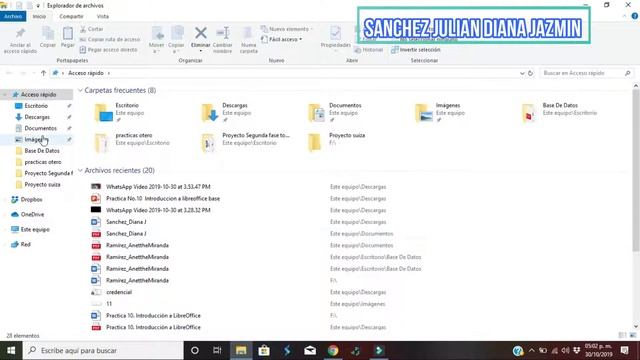Click the Buscar en Acceso rápido field
Viewport: 640px width, 360px height.
(586, 73)
